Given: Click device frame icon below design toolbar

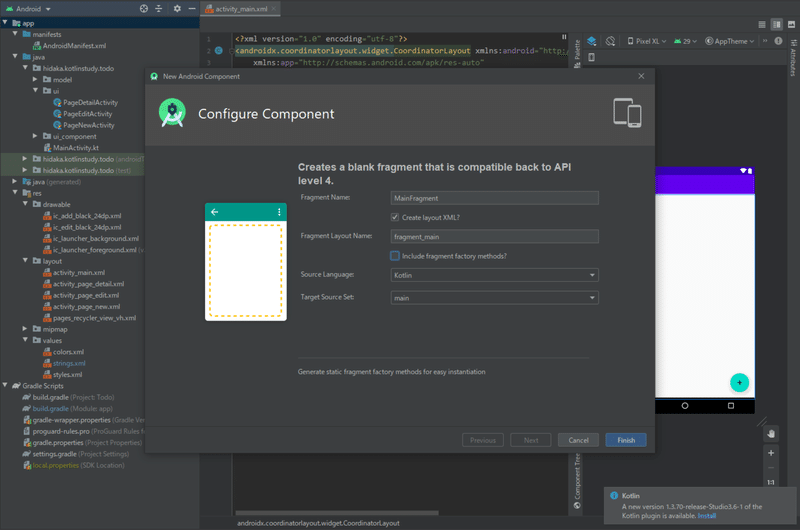Looking at the screenshot, I should coord(591,57).
